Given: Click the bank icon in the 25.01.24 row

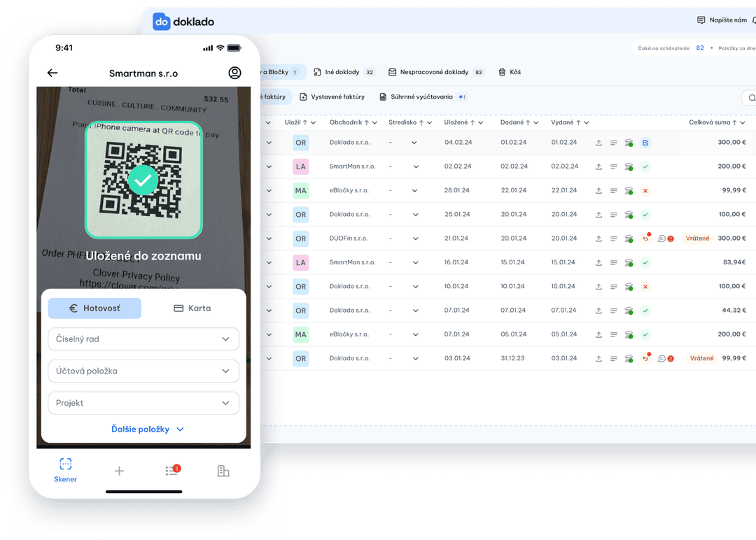Looking at the screenshot, I should [x=629, y=215].
